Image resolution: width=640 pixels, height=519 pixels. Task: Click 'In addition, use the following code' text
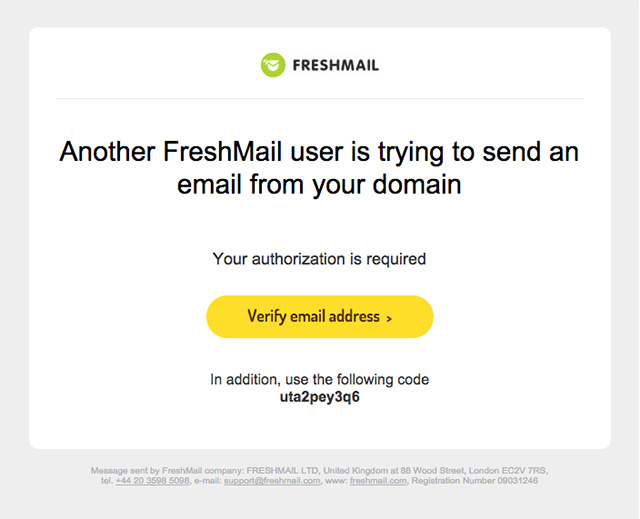pyautogui.click(x=320, y=379)
